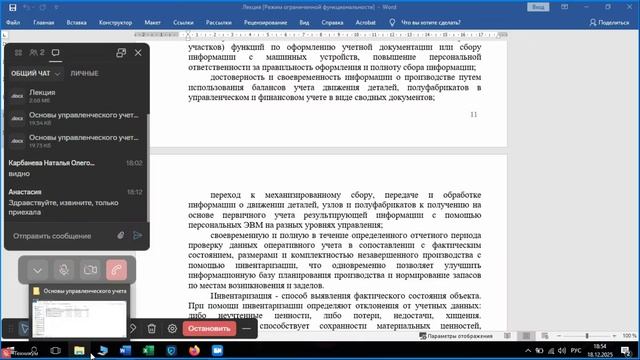Save the document with the floppy disk icon
640x360 pixels.
13,7
